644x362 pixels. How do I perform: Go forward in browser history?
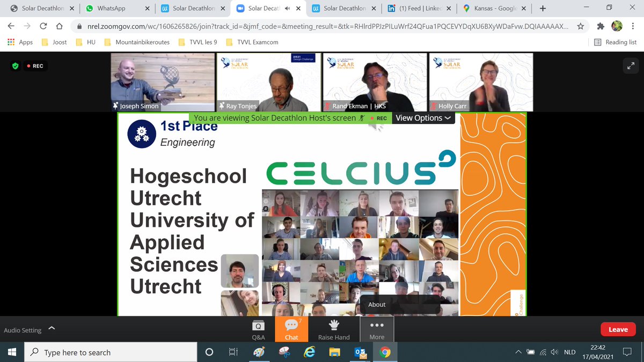(27, 26)
